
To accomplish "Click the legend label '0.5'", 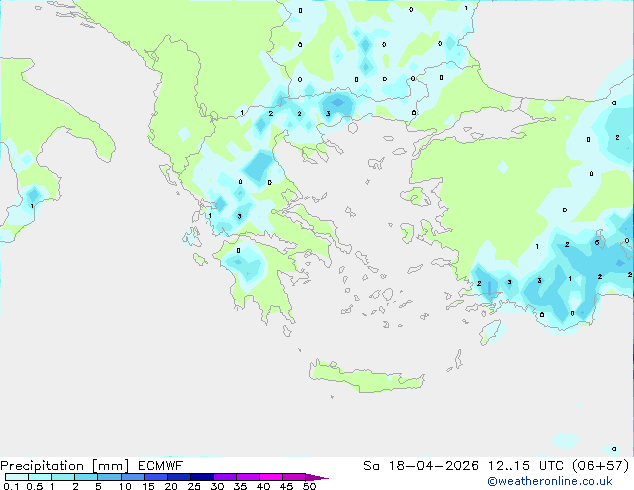I will 35,486.
